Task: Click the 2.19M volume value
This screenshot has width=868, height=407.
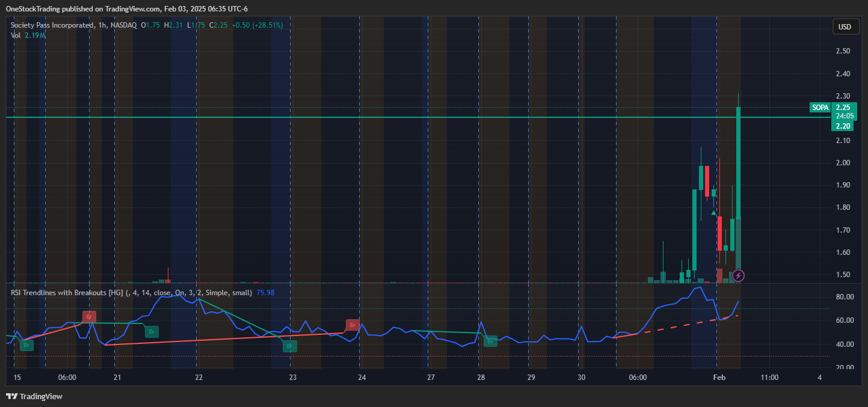Action: tap(35, 35)
